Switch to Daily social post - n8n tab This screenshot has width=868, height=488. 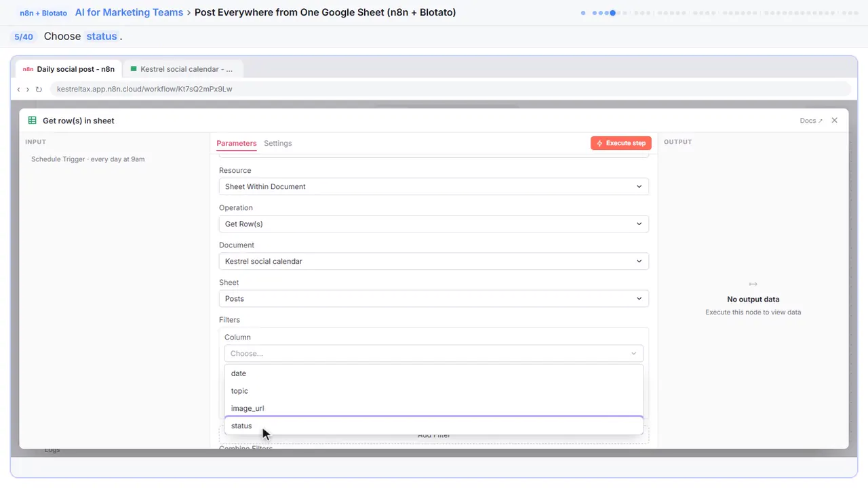(x=68, y=69)
